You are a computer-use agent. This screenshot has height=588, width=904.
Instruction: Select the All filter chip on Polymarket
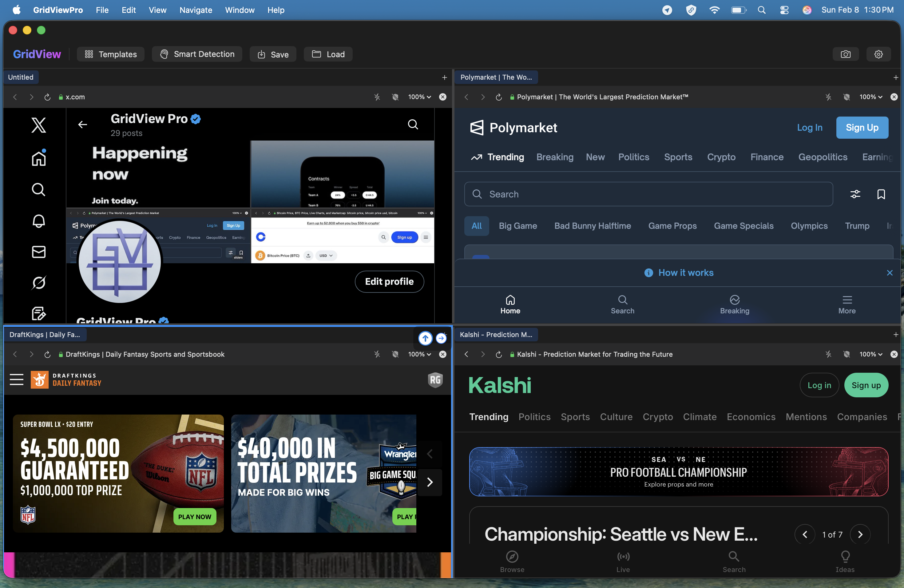click(476, 226)
